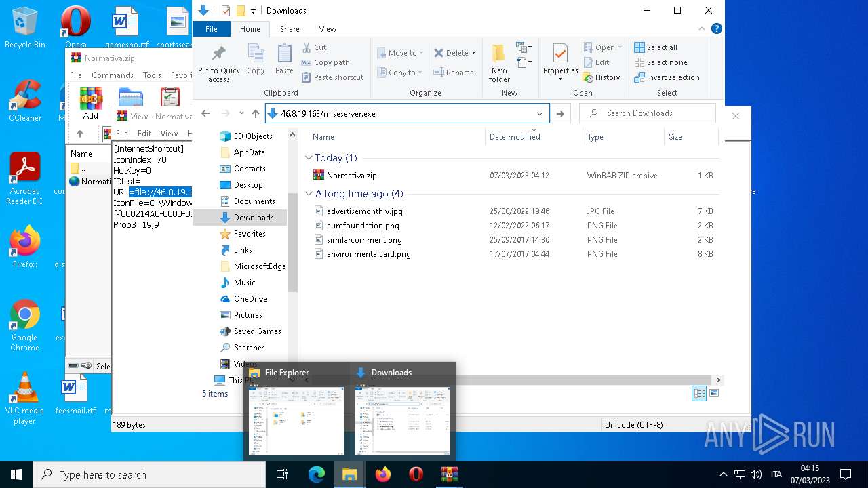Viewport: 868px width, 488px height.
Task: Open Microsoft Edge from taskbar
Action: point(317,474)
